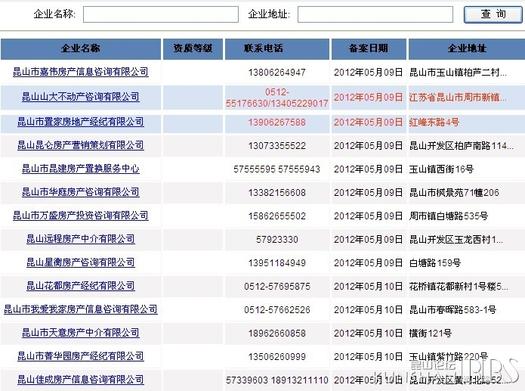
Task: Open 昆山星衡房产咨询有限公司 link
Action: pyautogui.click(x=81, y=262)
